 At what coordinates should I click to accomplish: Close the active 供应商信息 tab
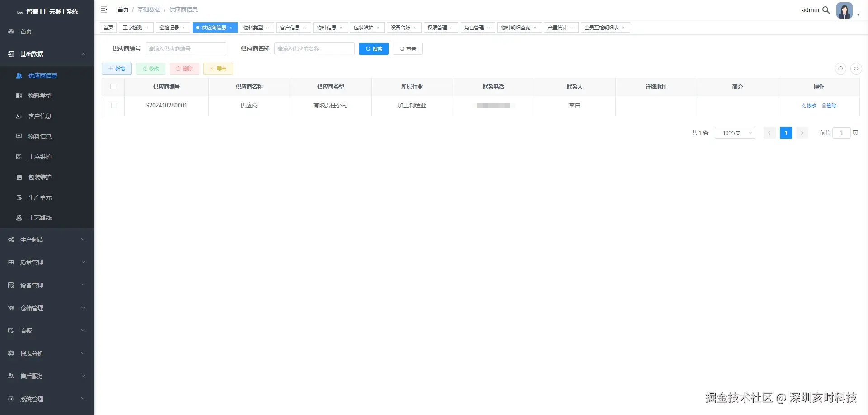point(231,28)
